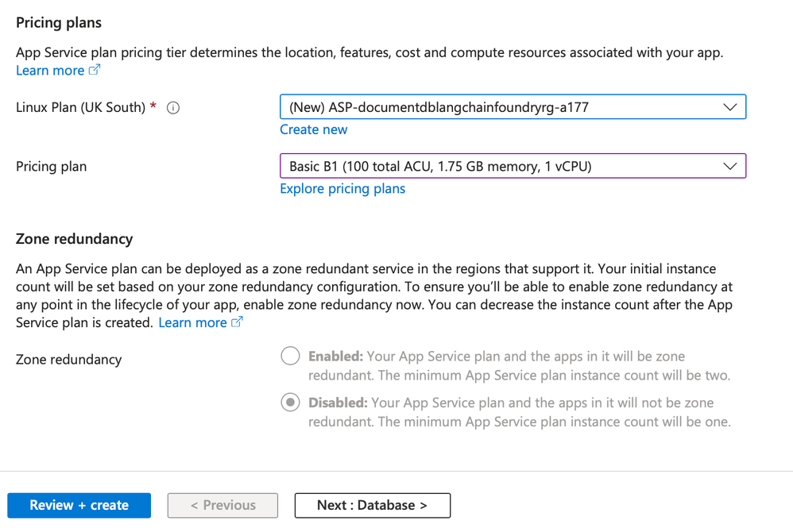Go to Next : Database step
Viewport: 793px width, 532px height.
tap(372, 505)
